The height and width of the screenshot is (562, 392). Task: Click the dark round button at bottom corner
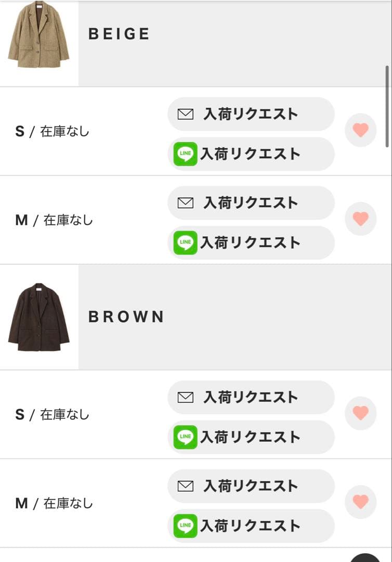click(x=366, y=558)
